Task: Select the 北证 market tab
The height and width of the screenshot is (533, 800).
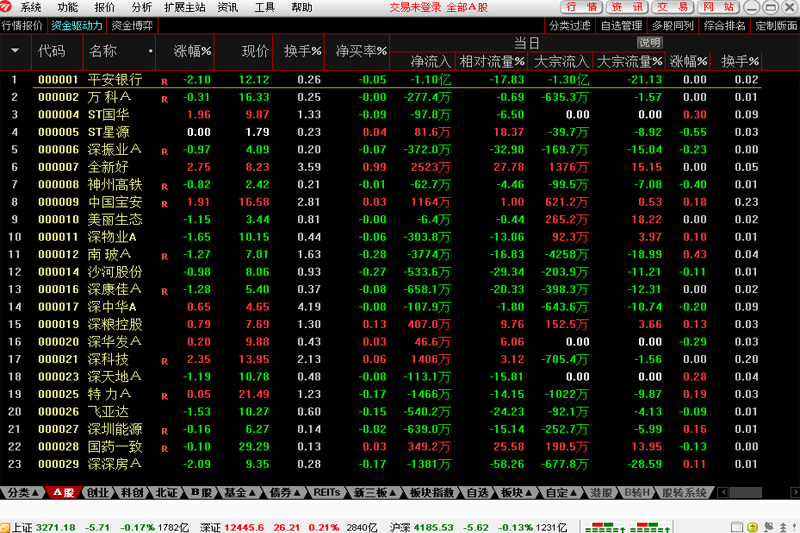Action: click(x=166, y=493)
